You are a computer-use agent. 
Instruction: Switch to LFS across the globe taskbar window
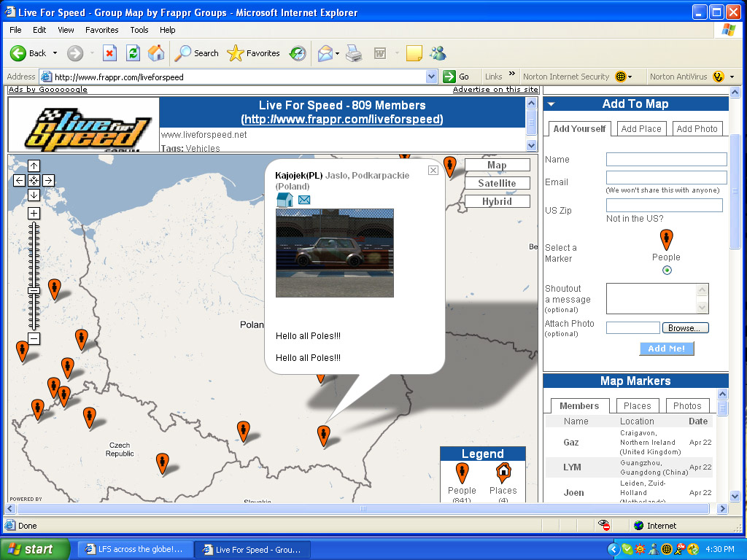[x=135, y=550]
